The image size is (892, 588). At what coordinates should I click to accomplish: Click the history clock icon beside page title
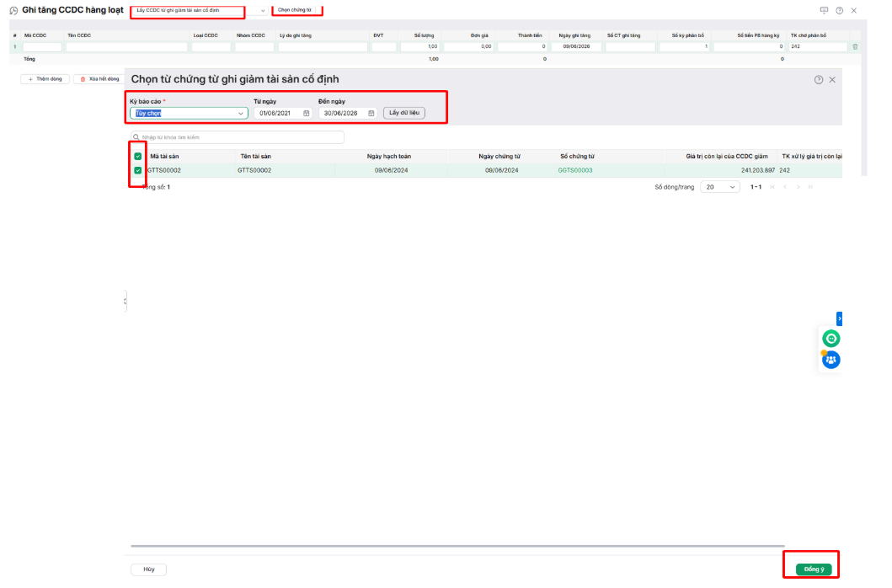point(13,10)
